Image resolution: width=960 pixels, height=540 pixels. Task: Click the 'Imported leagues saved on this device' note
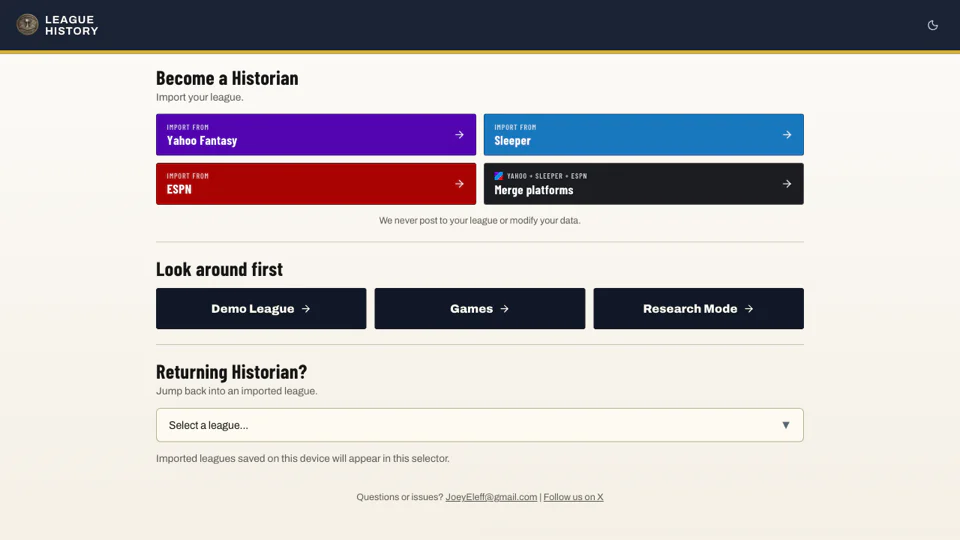pyautogui.click(x=302, y=459)
